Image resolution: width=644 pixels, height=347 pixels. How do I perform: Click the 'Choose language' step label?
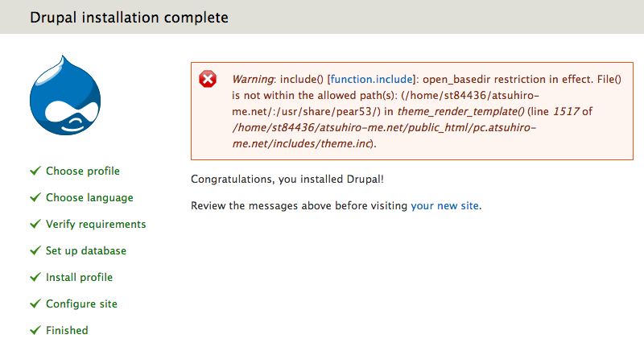89,197
